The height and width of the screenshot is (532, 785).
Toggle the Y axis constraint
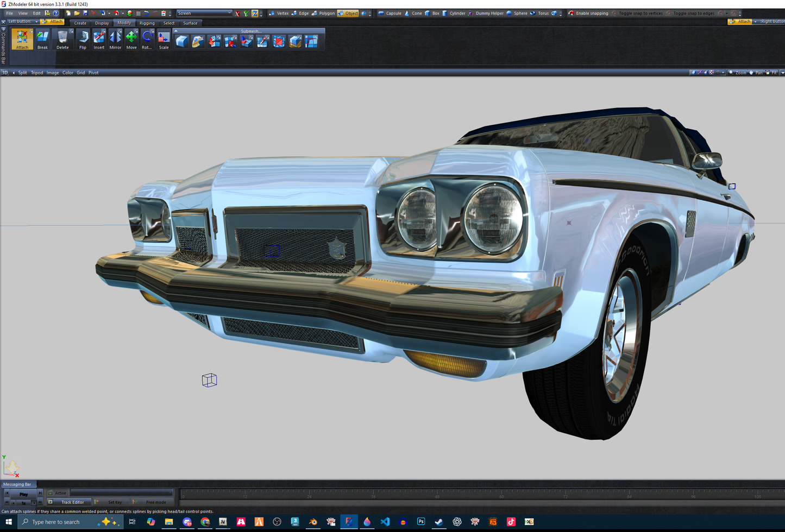(246, 13)
